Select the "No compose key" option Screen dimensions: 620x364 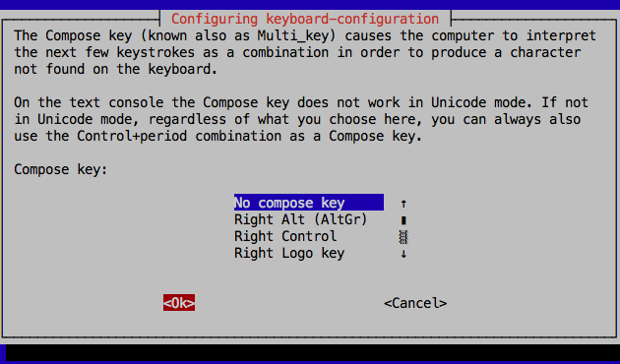click(x=309, y=203)
